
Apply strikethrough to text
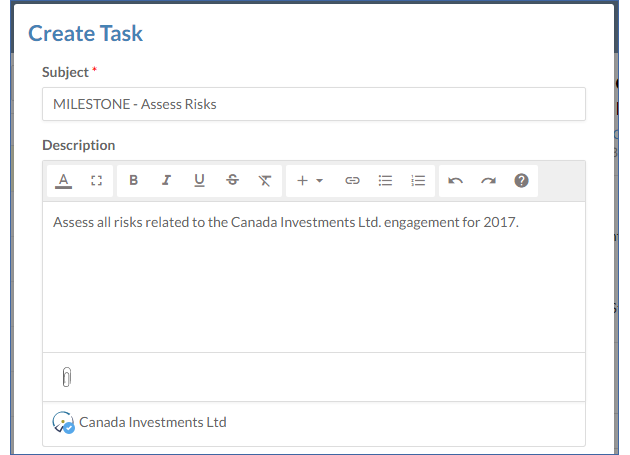click(232, 181)
